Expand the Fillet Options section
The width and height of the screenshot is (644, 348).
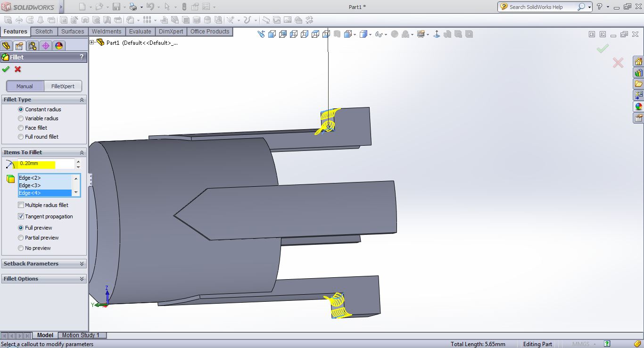point(44,279)
